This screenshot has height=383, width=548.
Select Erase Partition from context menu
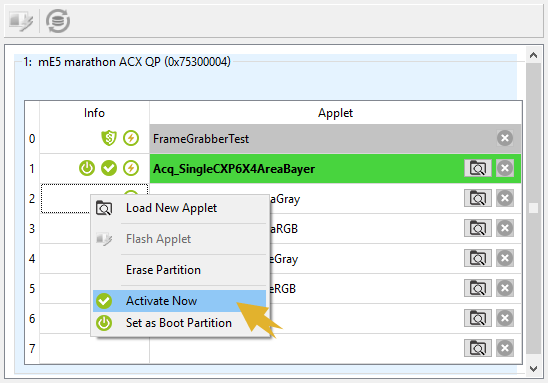pyautogui.click(x=180, y=270)
